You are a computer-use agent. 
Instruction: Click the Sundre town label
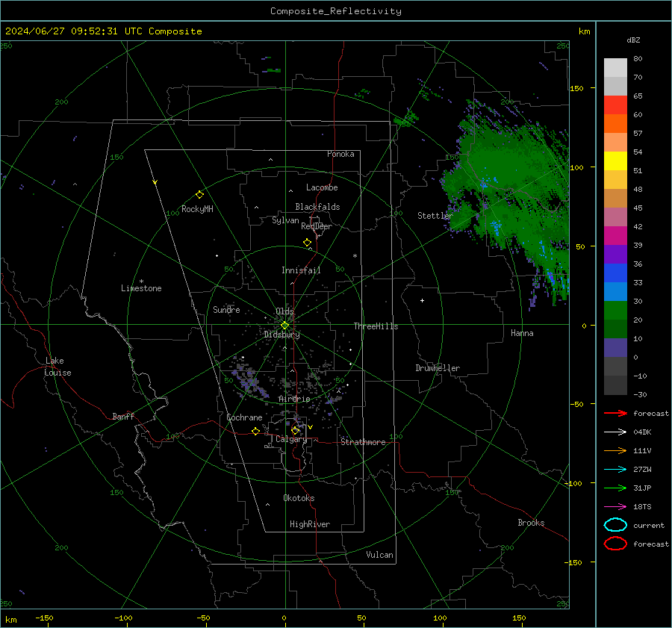226,309
